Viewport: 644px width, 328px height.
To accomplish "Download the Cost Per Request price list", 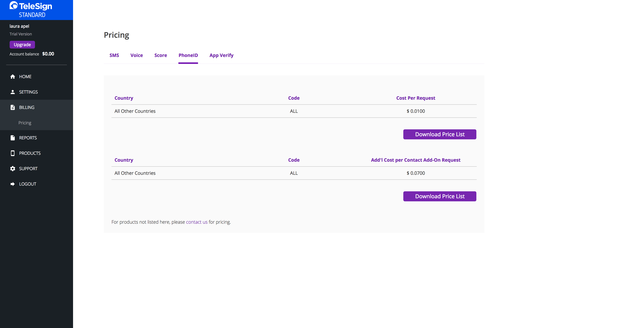I will pyautogui.click(x=439, y=134).
